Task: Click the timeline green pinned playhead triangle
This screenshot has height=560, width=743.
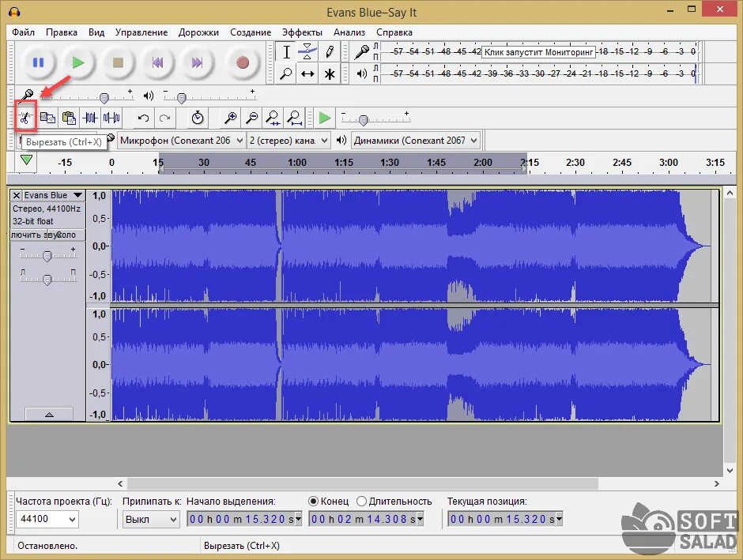Action: click(27, 160)
